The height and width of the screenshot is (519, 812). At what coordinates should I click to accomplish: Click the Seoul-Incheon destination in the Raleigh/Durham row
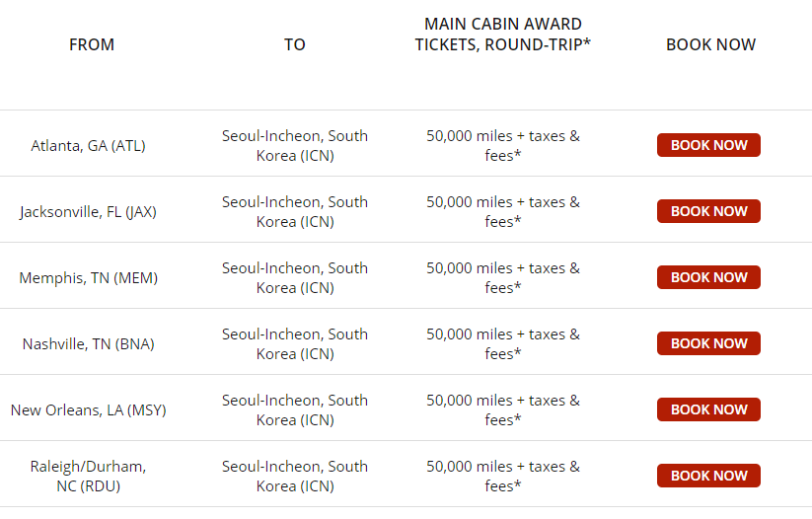(x=295, y=476)
